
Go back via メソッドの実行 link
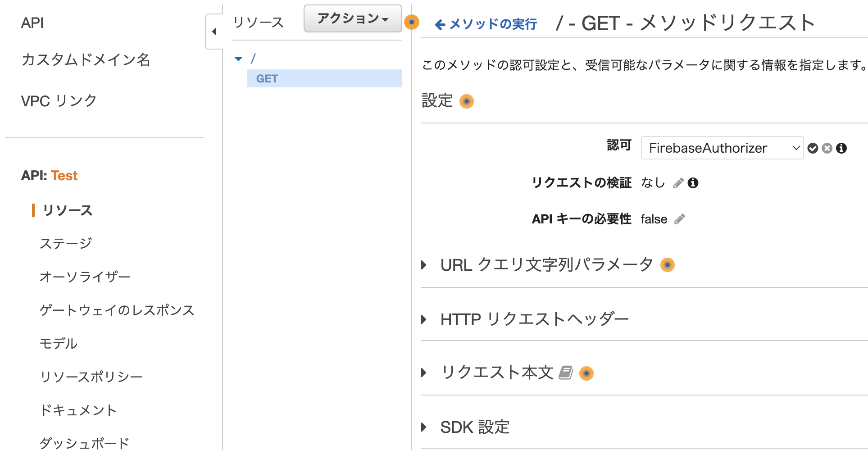pyautogui.click(x=485, y=24)
